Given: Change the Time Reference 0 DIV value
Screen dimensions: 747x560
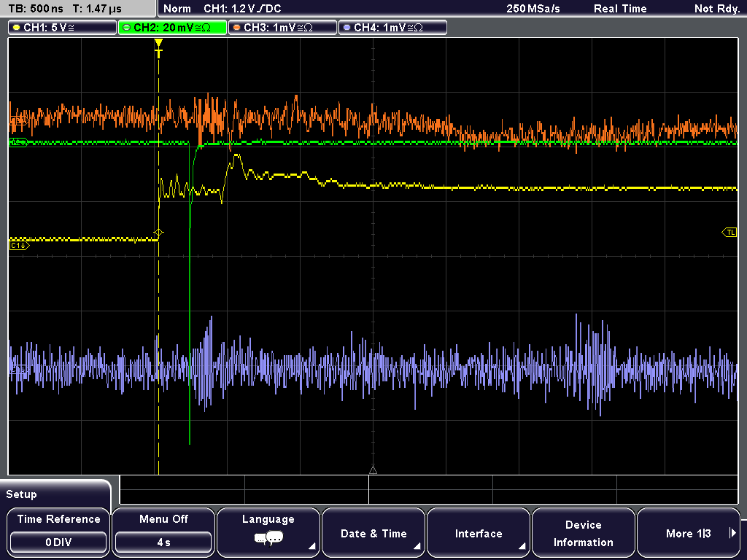Looking at the screenshot, I should (58, 542).
